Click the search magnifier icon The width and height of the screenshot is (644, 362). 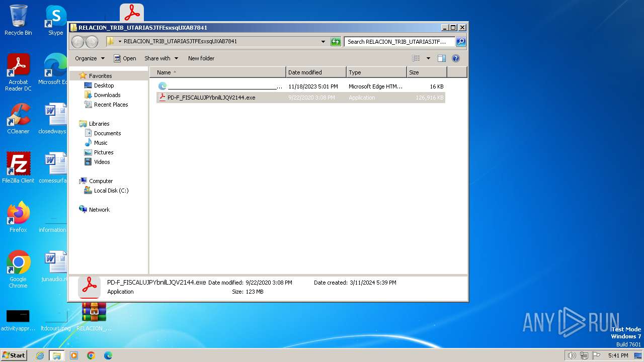tap(460, 42)
